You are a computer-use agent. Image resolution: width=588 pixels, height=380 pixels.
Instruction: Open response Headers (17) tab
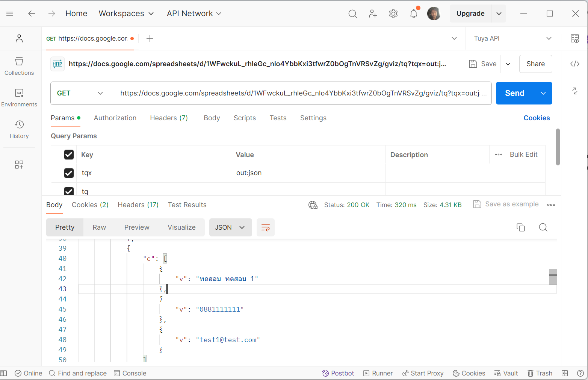(138, 205)
